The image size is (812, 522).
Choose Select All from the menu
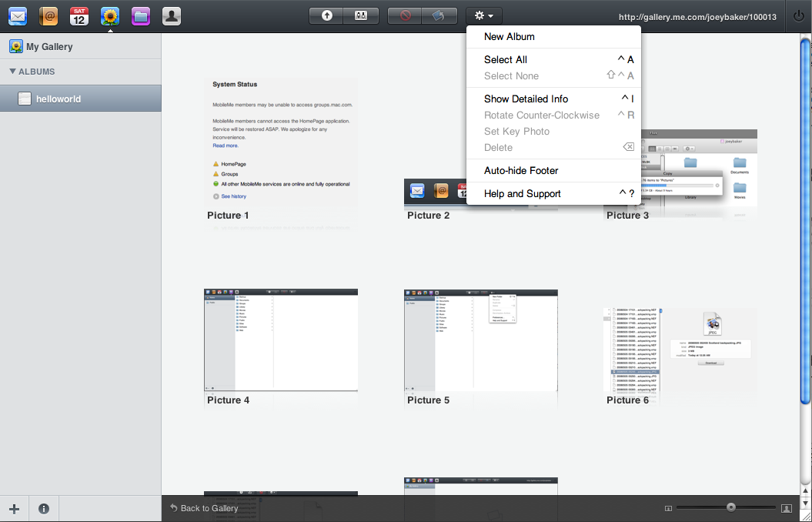tap(553, 59)
